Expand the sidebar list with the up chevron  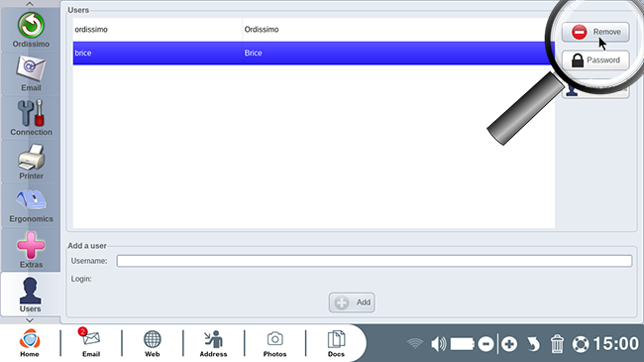[x=30, y=4]
